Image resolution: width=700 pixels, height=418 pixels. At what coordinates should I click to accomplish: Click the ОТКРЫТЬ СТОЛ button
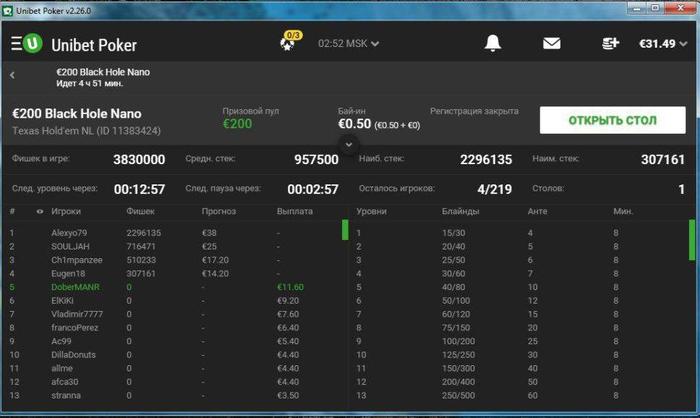pos(612,120)
